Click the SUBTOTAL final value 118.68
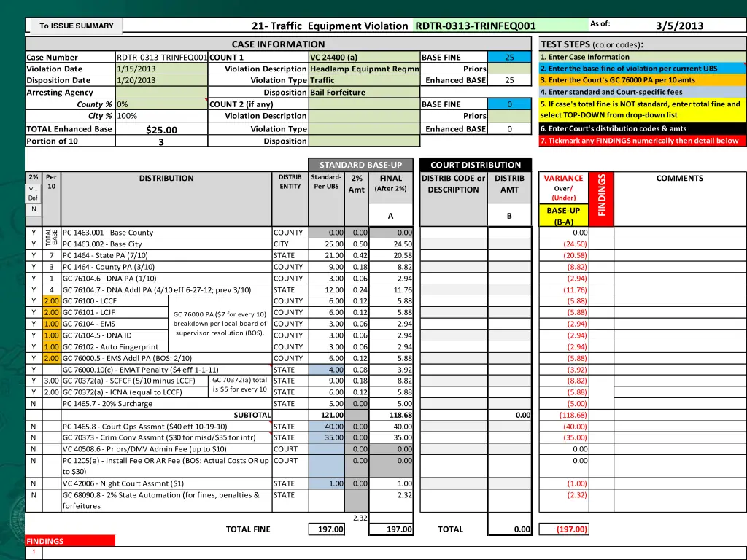Viewport: 747px width, 560px height. (x=391, y=415)
